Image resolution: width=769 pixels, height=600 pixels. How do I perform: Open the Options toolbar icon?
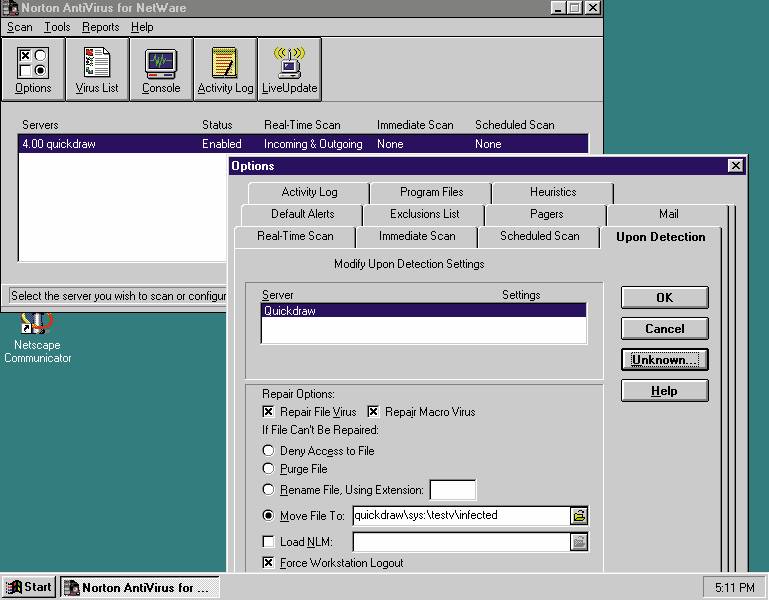33,70
